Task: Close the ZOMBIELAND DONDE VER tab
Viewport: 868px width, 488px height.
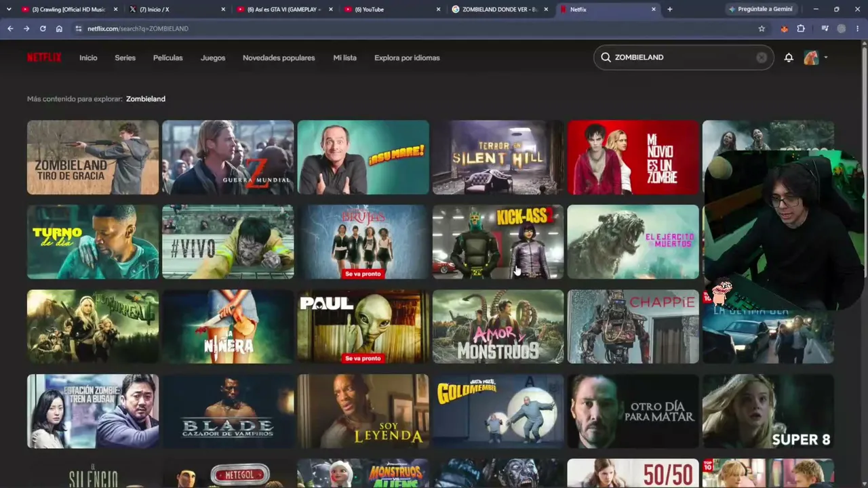Action: (546, 9)
